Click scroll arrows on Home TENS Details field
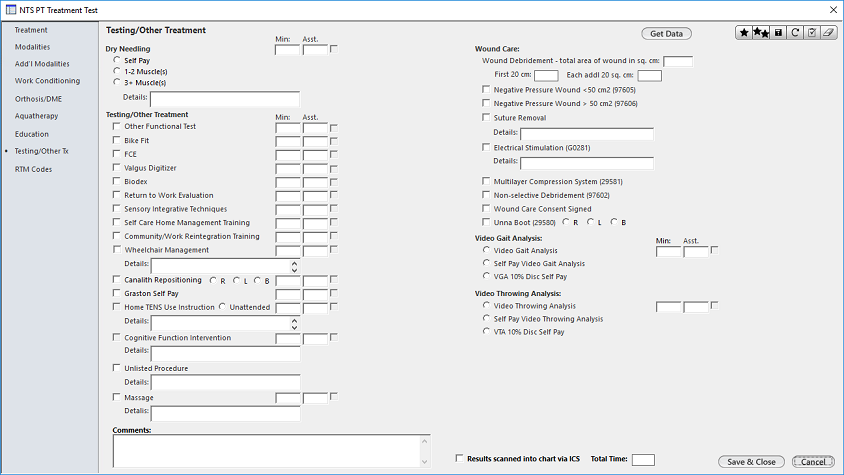Screen dimensions: 844x475 click(294, 324)
